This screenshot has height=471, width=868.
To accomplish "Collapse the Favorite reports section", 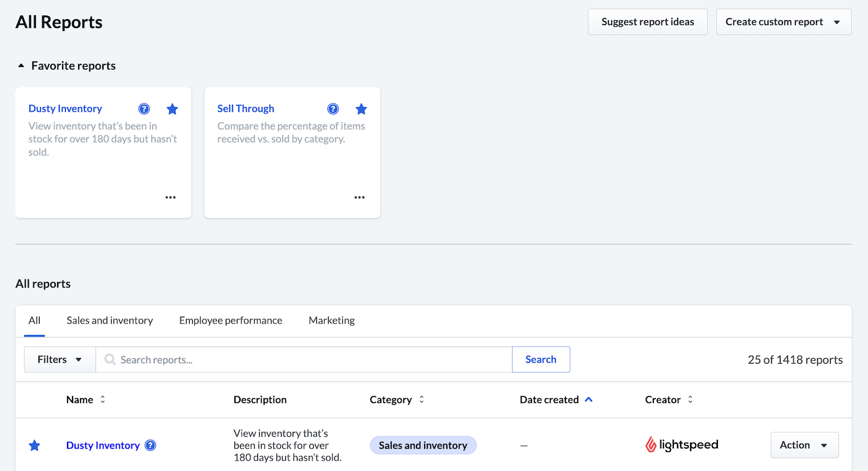I will 21,66.
